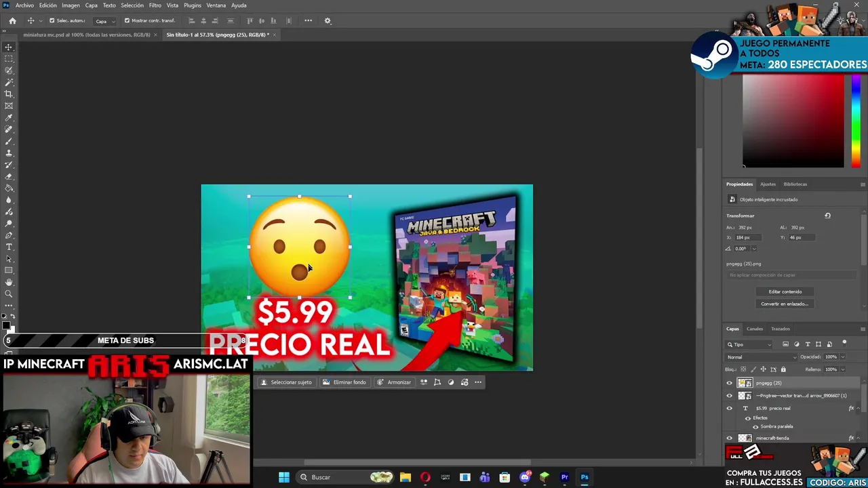Image resolution: width=868 pixels, height=488 pixels.
Task: Select the Horizontal Type tool
Action: (x=9, y=247)
